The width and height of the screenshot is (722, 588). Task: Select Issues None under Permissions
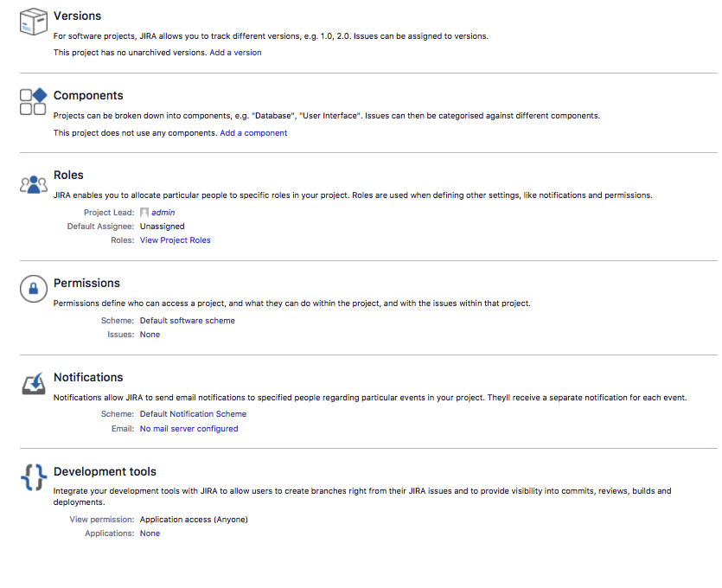pyautogui.click(x=150, y=335)
